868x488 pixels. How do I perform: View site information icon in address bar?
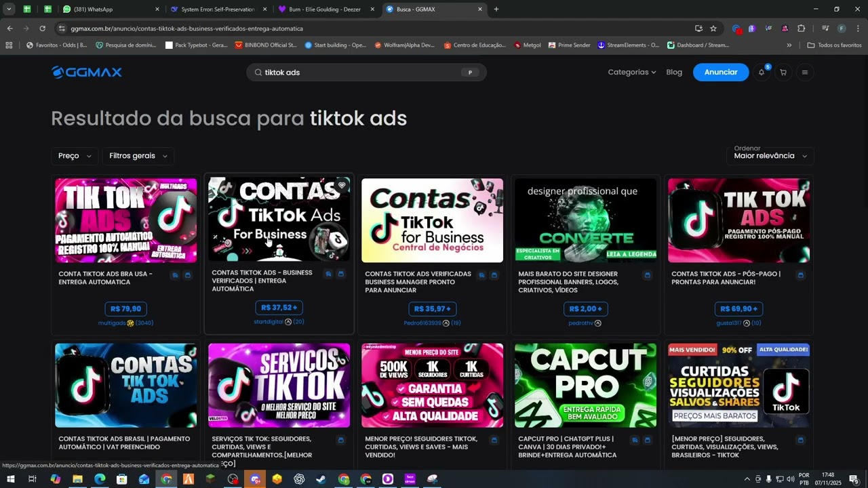click(x=62, y=28)
